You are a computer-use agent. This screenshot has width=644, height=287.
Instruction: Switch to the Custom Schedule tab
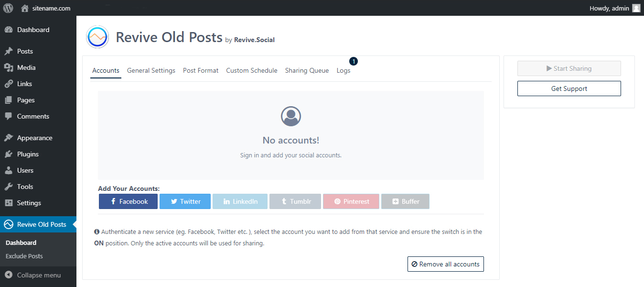[252, 70]
